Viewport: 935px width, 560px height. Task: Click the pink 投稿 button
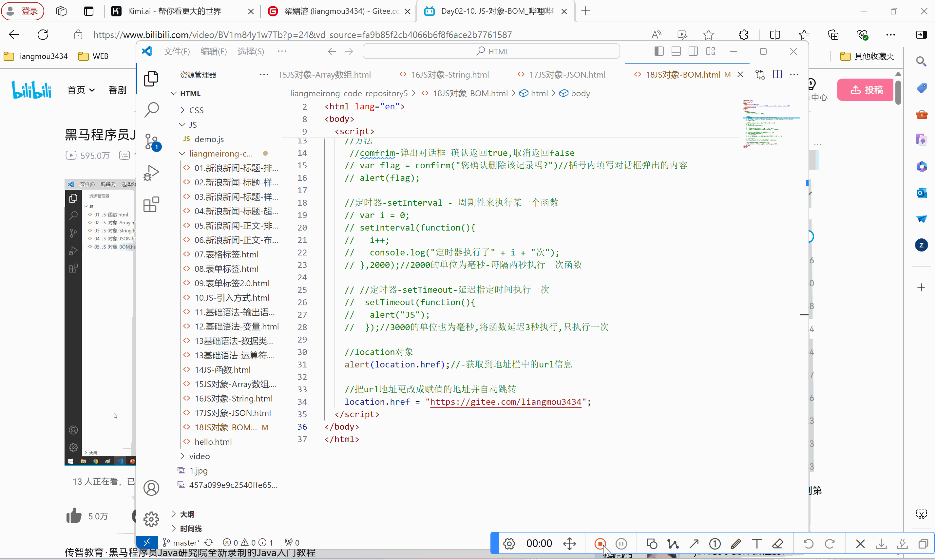pos(866,90)
